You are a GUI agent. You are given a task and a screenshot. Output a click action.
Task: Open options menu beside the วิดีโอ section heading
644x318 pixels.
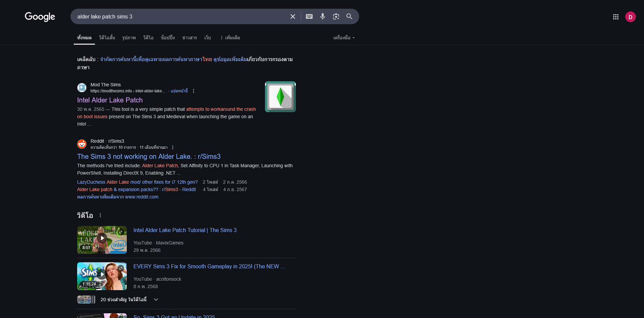pos(100,215)
